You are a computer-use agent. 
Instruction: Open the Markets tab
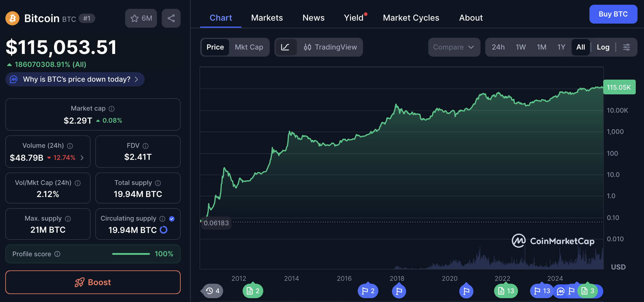[267, 18]
